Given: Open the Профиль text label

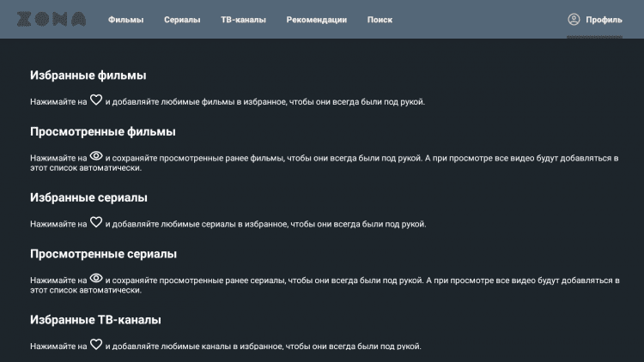Looking at the screenshot, I should [x=605, y=20].
